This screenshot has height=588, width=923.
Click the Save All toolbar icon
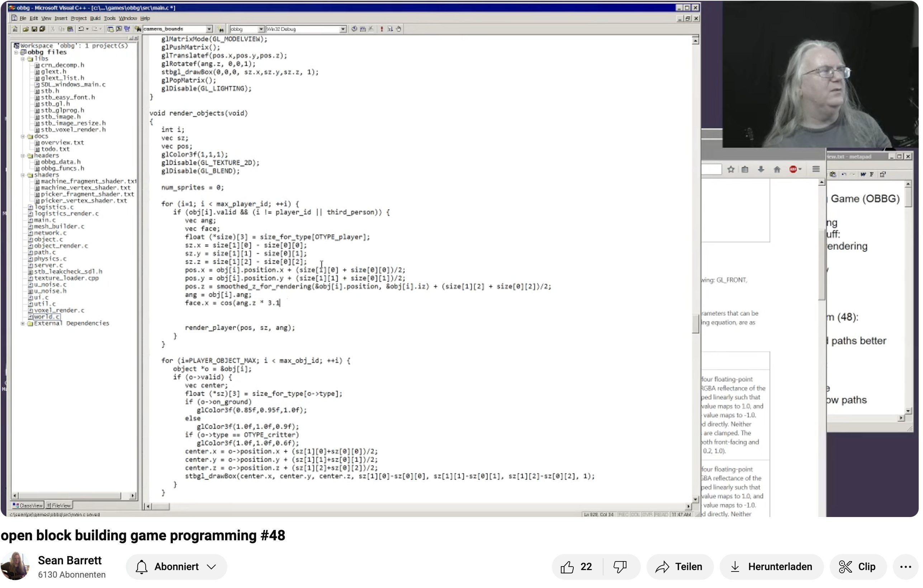[x=43, y=29]
